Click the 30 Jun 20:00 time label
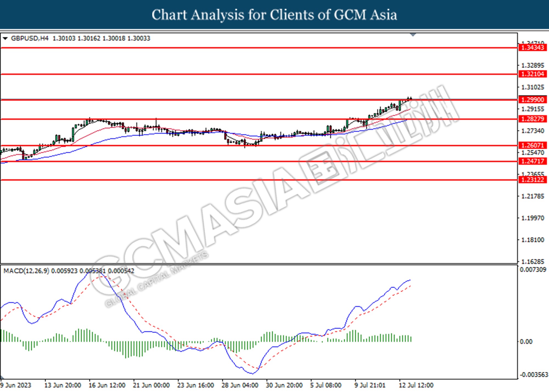549x392 pixels. point(284,385)
